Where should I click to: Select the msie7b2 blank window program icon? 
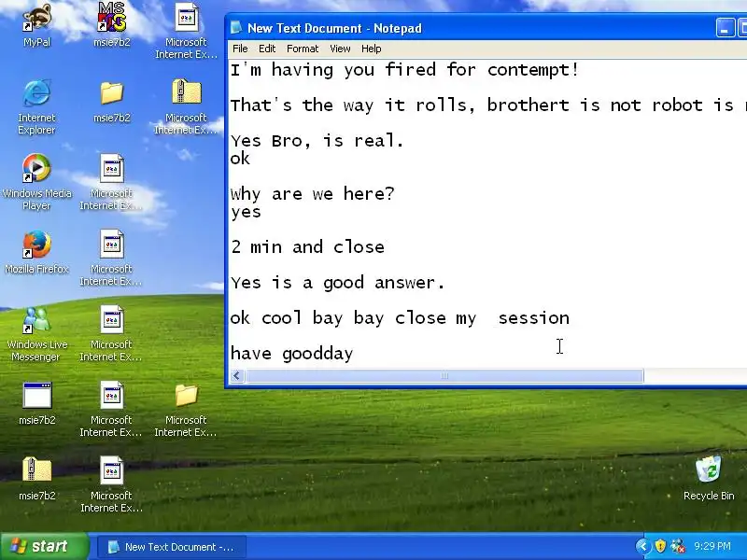click(x=36, y=403)
